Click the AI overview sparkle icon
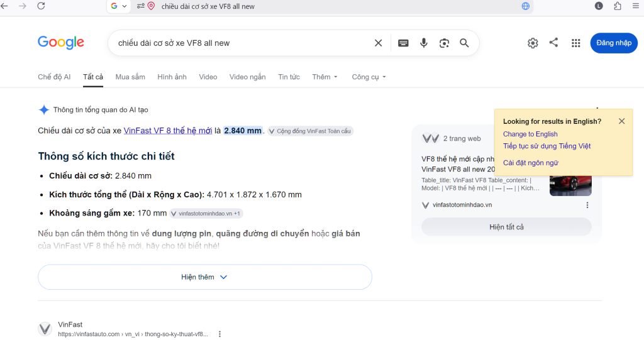This screenshot has height=340, width=644. (43, 109)
